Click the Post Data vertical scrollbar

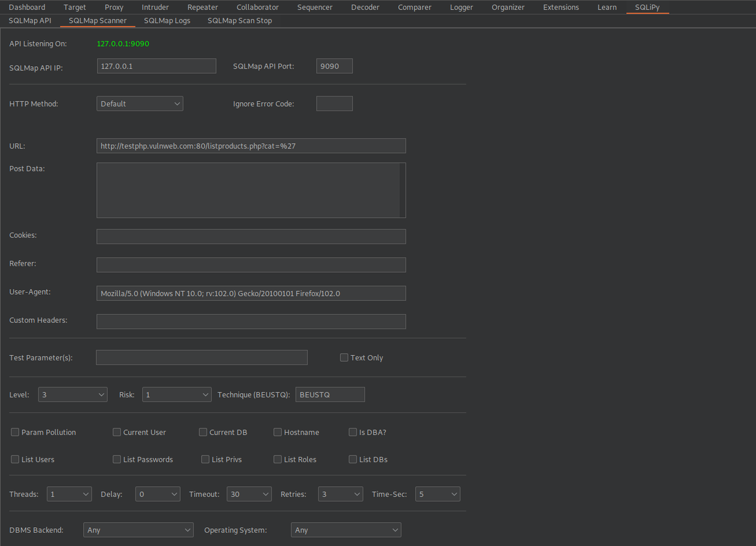click(403, 190)
